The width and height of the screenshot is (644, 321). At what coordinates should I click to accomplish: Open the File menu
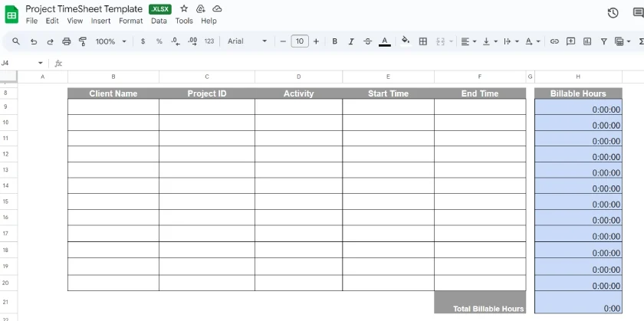tap(31, 21)
